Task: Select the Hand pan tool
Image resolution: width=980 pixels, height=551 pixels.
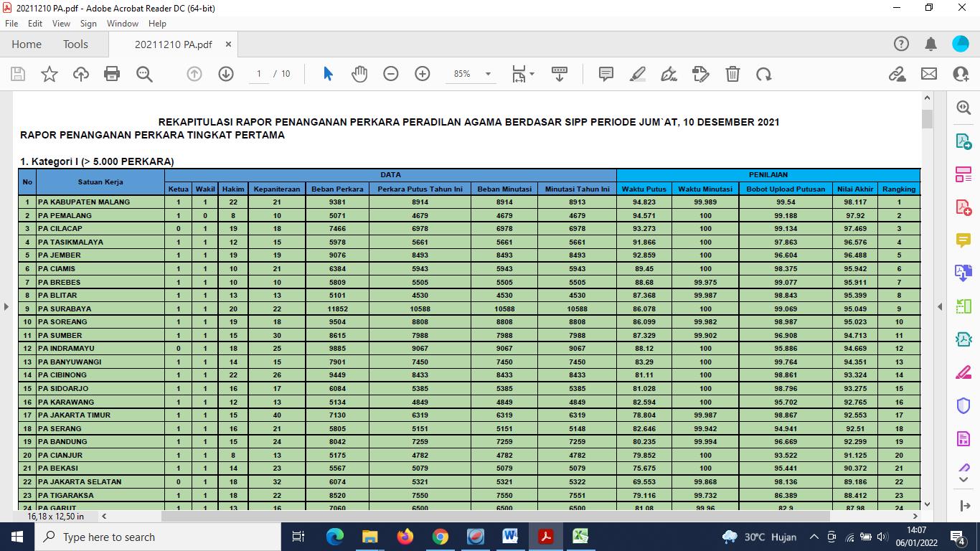Action: (359, 74)
